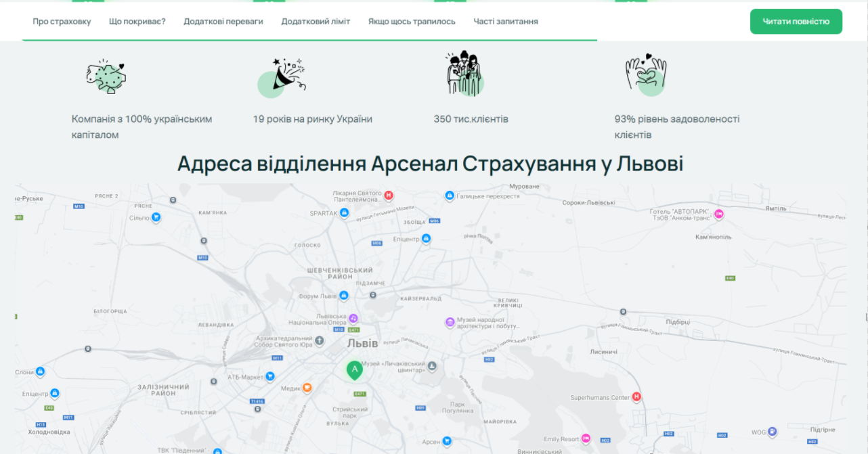Click the orange Медик cafe pin
Screen dimensions: 868x454
pyautogui.click(x=307, y=388)
